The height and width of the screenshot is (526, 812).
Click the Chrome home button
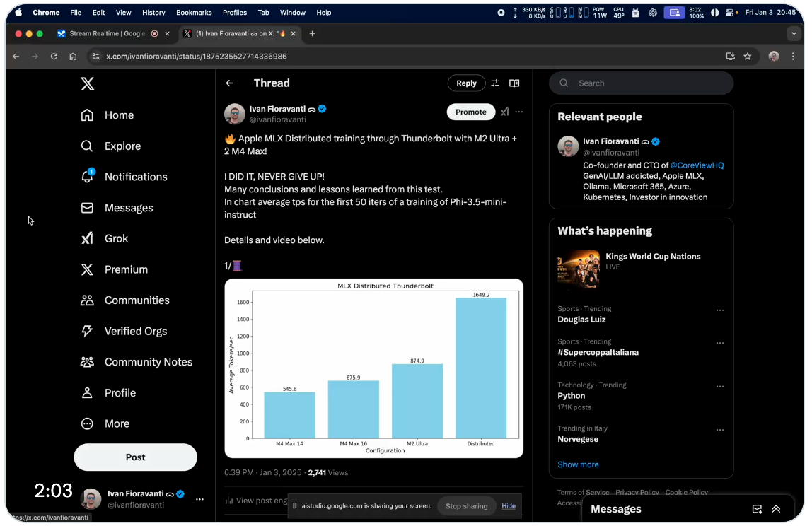[x=73, y=57]
